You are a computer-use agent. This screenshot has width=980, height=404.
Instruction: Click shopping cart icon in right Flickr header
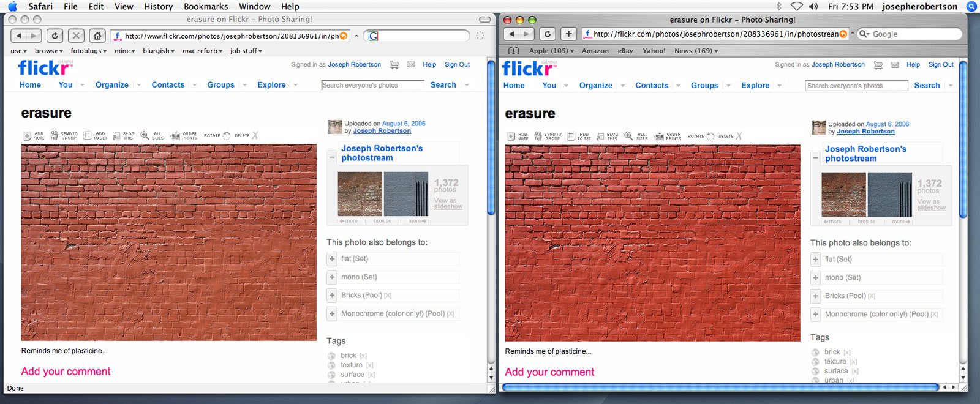point(878,65)
